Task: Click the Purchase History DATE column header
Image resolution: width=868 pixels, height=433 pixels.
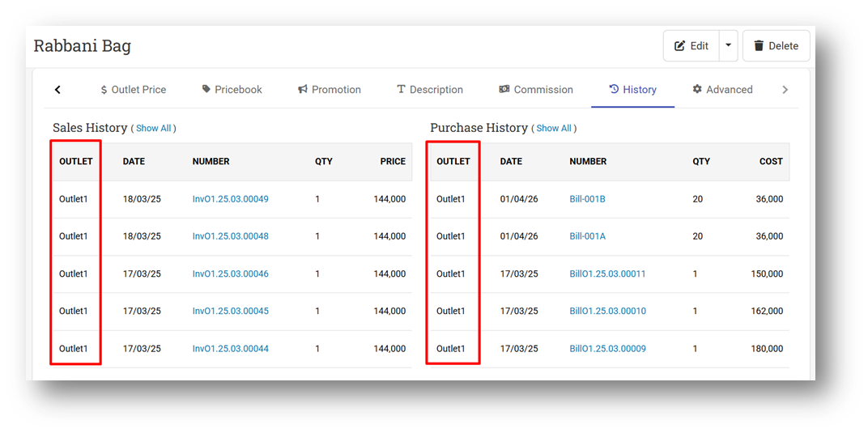Action: pyautogui.click(x=511, y=162)
